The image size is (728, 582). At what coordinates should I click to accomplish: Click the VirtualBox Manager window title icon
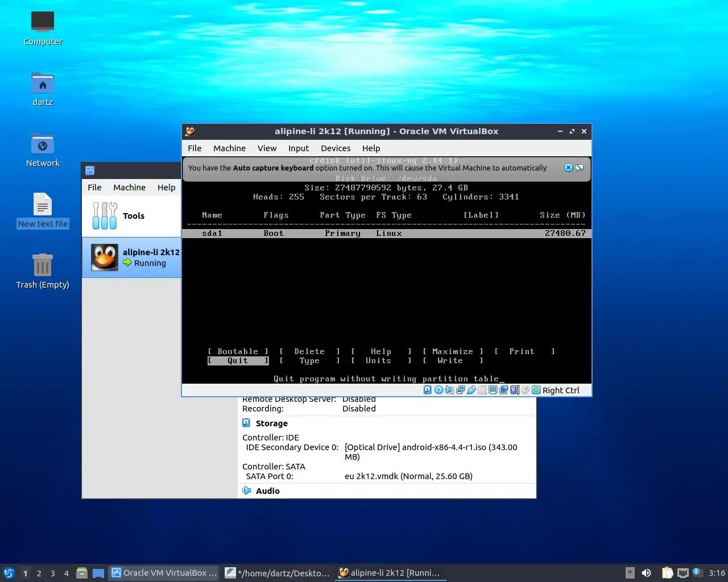[x=90, y=171]
